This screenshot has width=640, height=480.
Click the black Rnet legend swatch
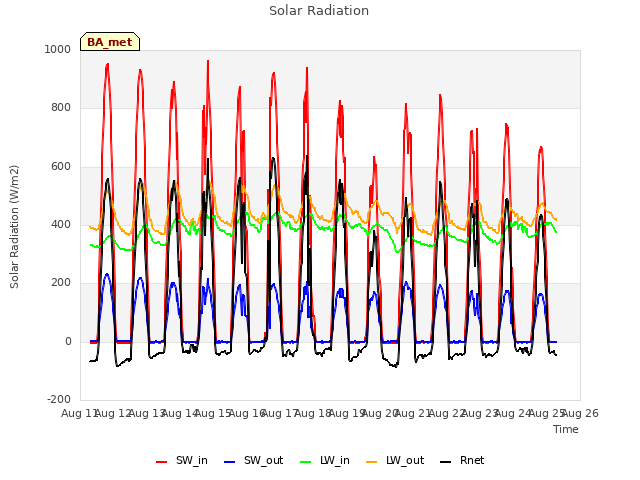point(446,462)
